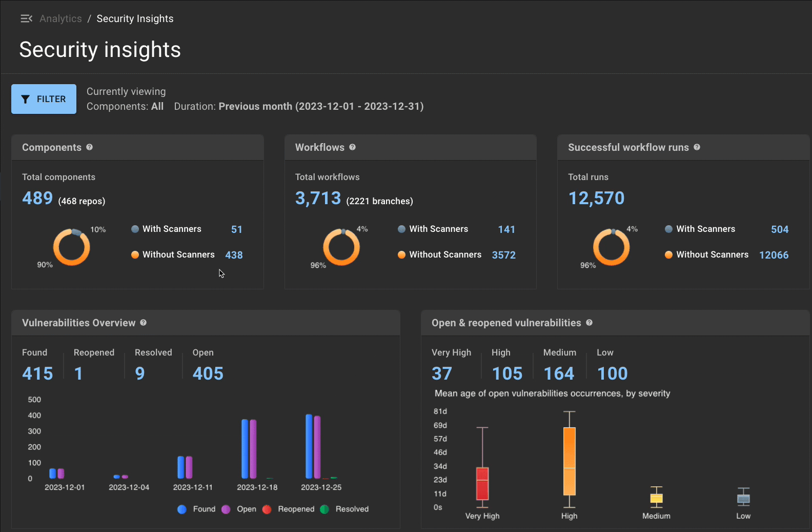Click the Workflows With Scanners value 141
The height and width of the screenshot is (532, 812).
click(x=506, y=229)
